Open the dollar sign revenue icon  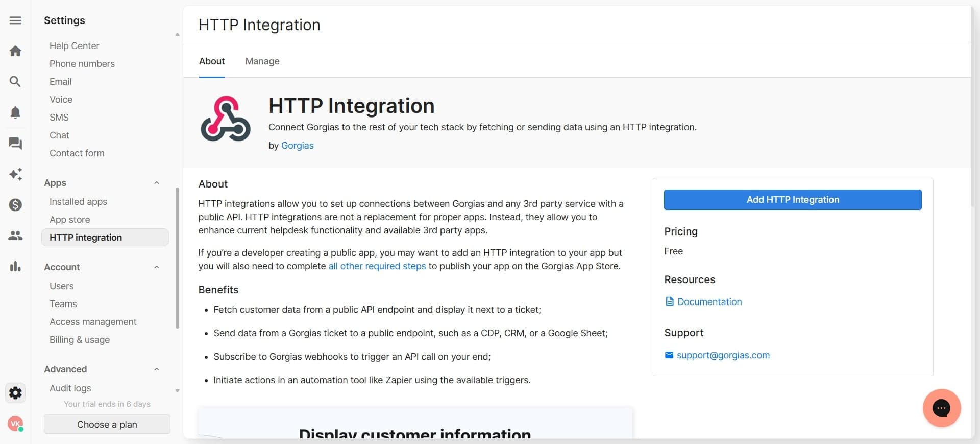(x=15, y=205)
